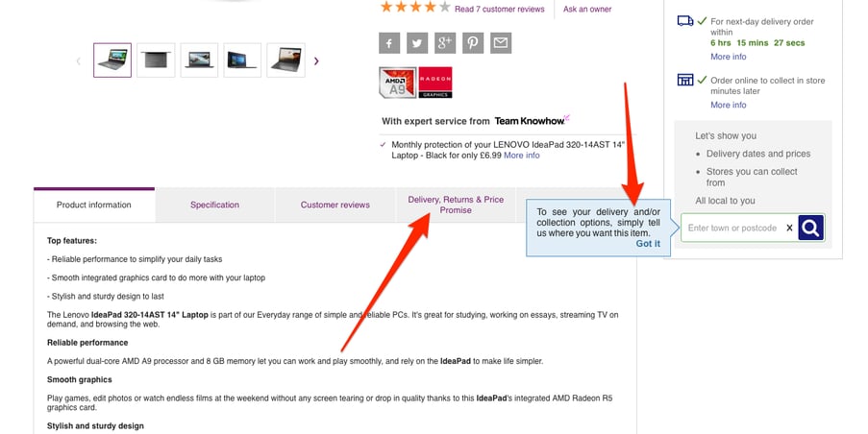
Task: Select the fourth laptop thumbnail
Action: click(x=242, y=60)
